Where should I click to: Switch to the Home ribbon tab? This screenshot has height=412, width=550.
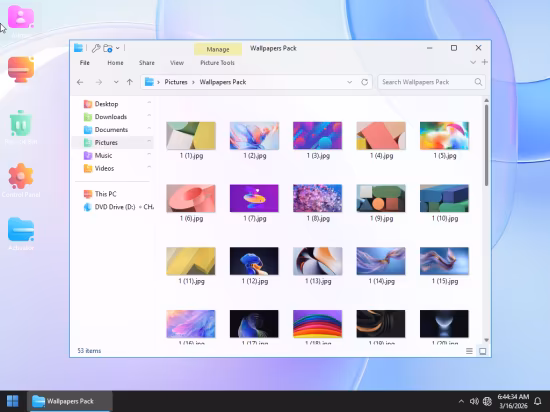coord(115,63)
